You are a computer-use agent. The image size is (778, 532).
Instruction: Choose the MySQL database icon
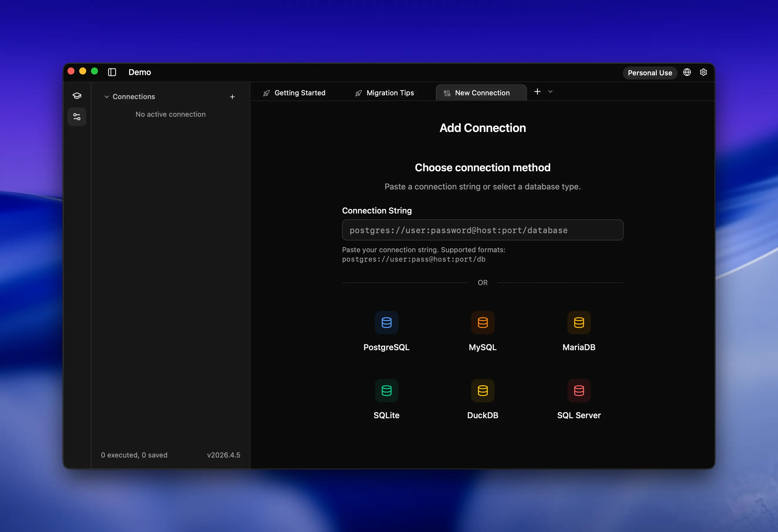pos(482,323)
